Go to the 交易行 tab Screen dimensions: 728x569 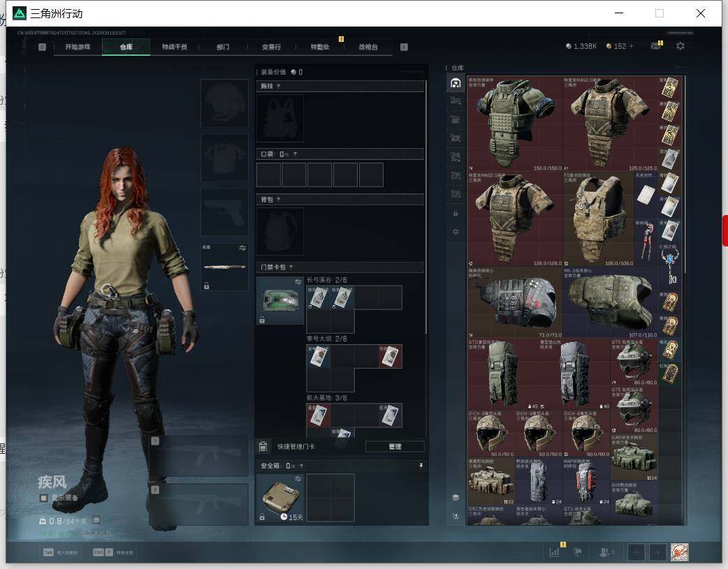(x=271, y=47)
